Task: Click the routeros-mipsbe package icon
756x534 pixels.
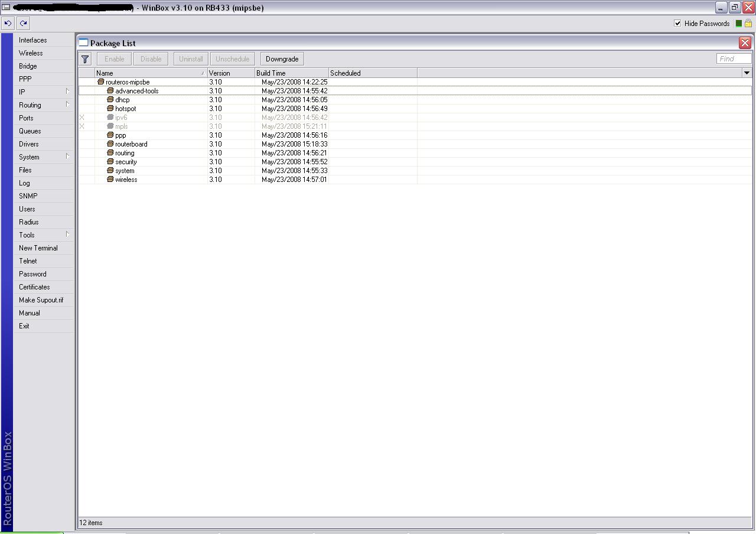Action: point(100,82)
